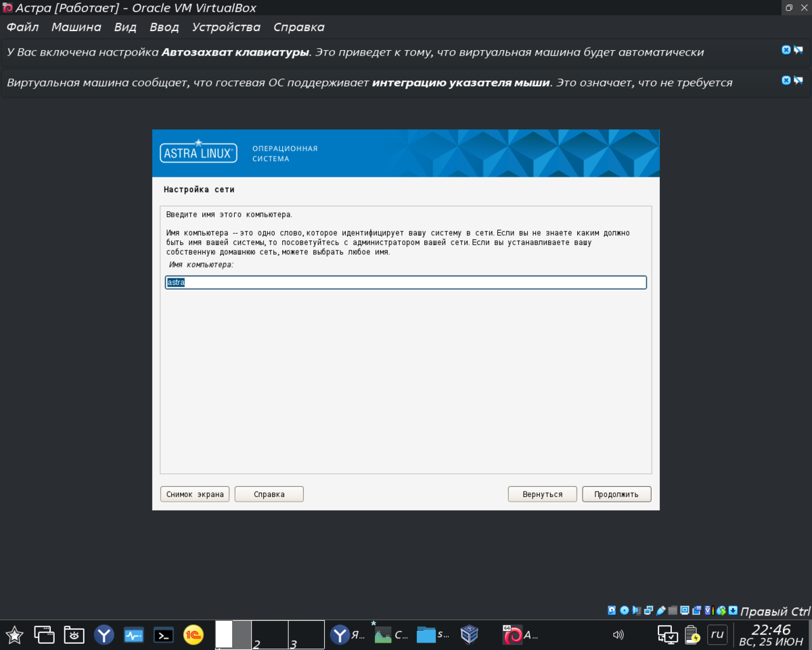The width and height of the screenshot is (812, 650).
Task: Click the battery charging tray icon
Action: (x=692, y=634)
